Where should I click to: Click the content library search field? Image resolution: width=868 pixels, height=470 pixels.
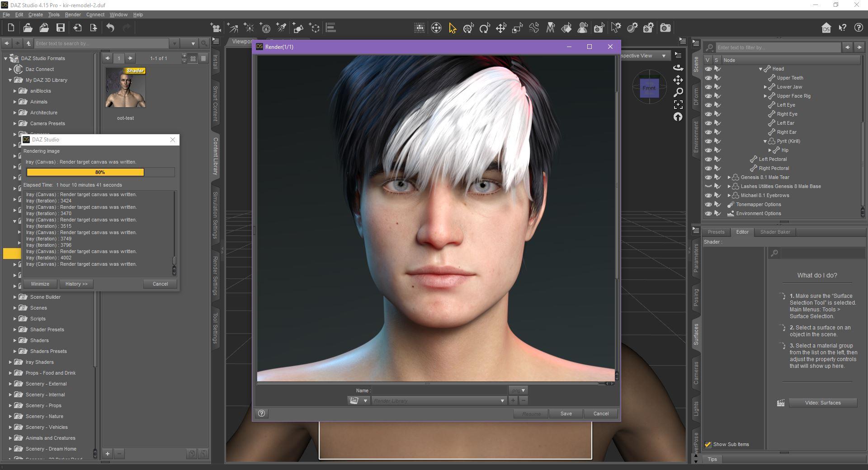[102, 43]
